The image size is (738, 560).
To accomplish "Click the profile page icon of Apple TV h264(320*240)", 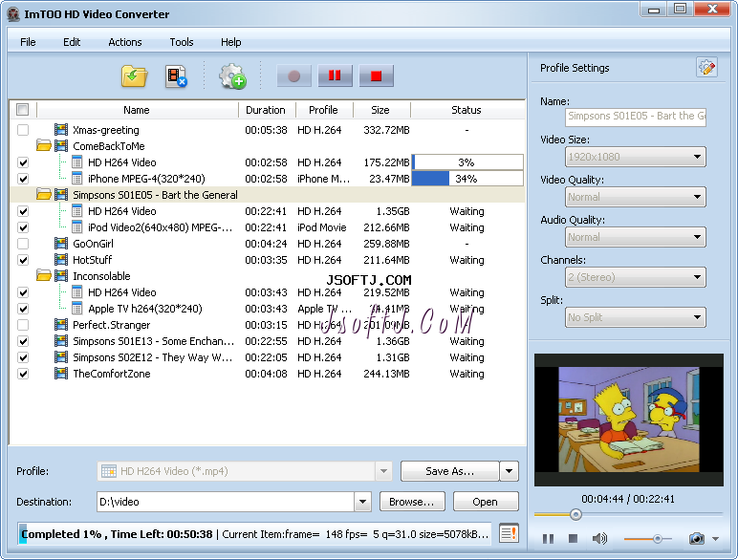I will tap(77, 309).
